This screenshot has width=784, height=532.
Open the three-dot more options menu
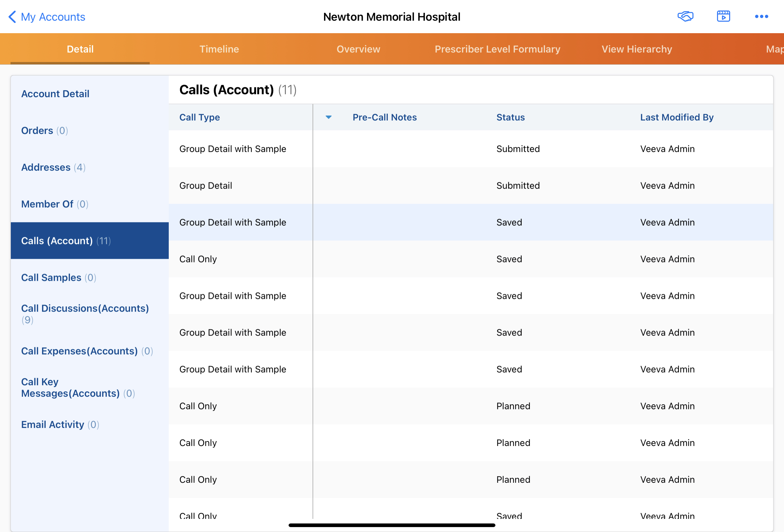[761, 16]
